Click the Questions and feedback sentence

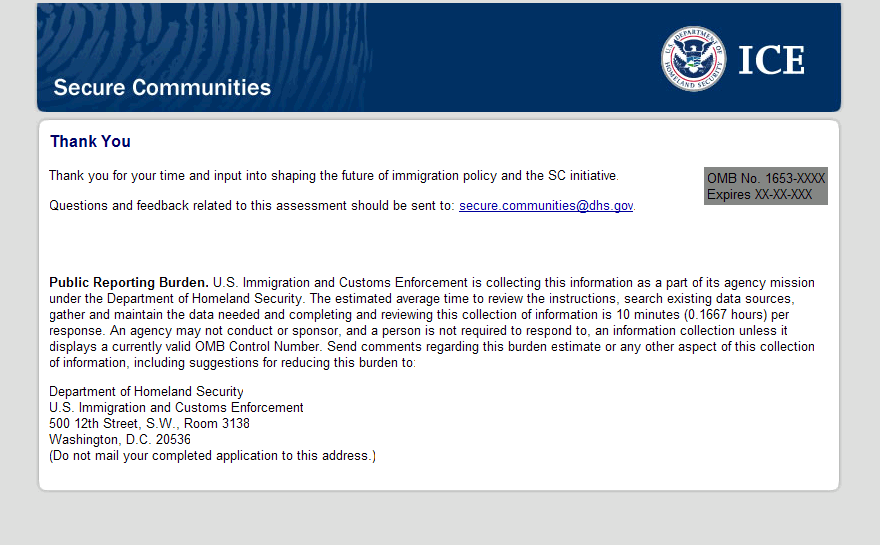click(x=252, y=206)
